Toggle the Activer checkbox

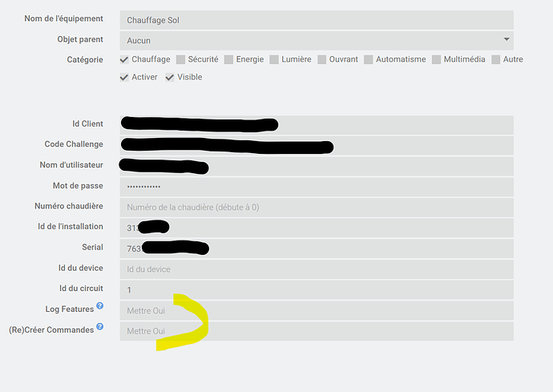point(124,77)
